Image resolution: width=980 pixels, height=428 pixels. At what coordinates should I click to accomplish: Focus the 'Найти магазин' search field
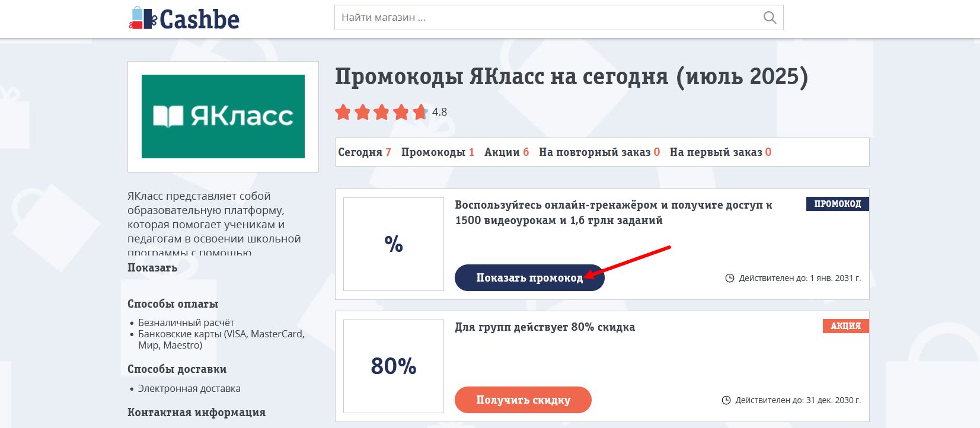[558, 18]
